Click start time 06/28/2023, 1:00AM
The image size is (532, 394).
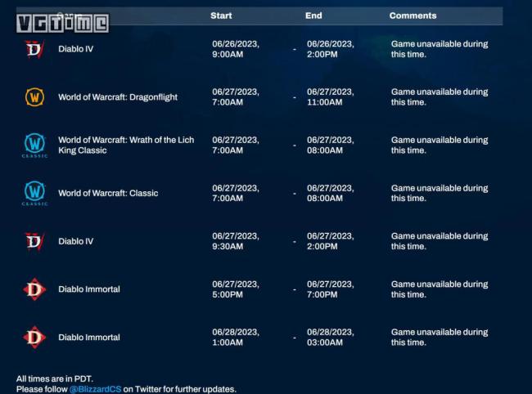pyautogui.click(x=236, y=338)
